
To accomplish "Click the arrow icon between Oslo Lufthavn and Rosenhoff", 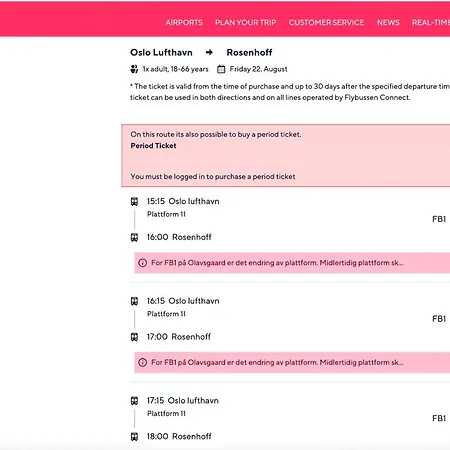I will tap(209, 52).
